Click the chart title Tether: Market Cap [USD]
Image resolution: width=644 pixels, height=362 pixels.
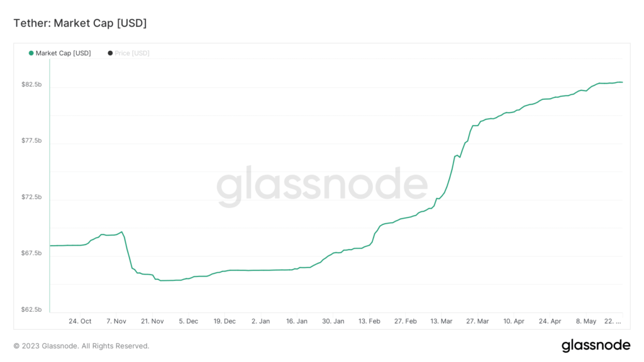pyautogui.click(x=80, y=23)
